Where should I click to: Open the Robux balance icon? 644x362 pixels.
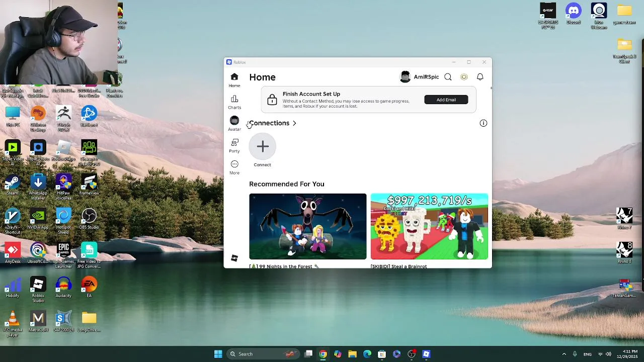[464, 77]
